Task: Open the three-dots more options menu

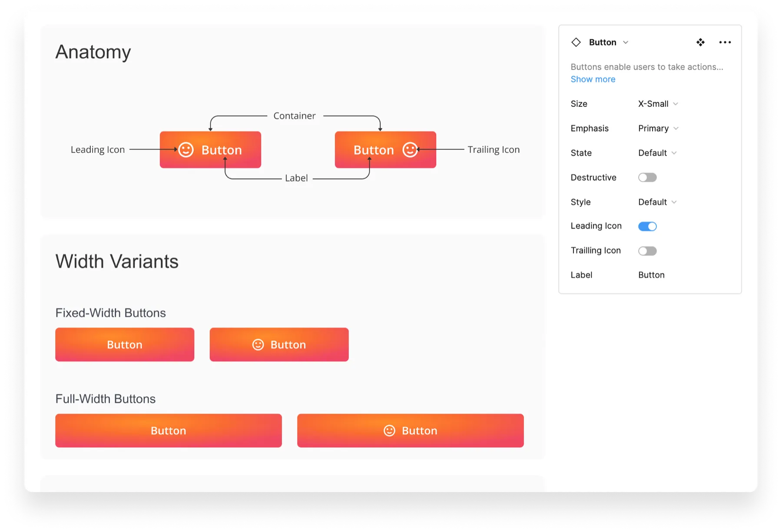Action: point(725,42)
